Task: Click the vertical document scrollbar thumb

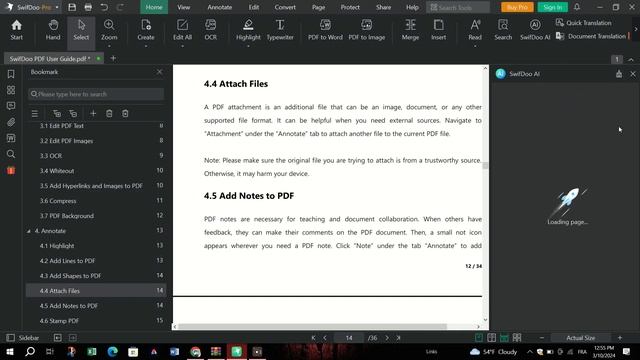Action: (x=485, y=165)
